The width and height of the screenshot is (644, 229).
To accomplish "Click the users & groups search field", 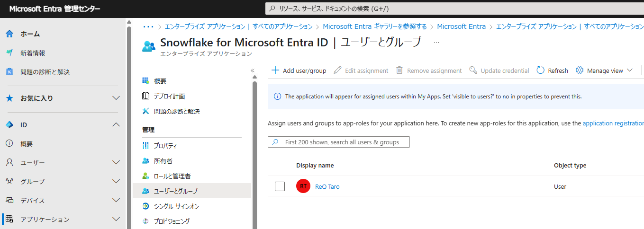I will (x=339, y=142).
